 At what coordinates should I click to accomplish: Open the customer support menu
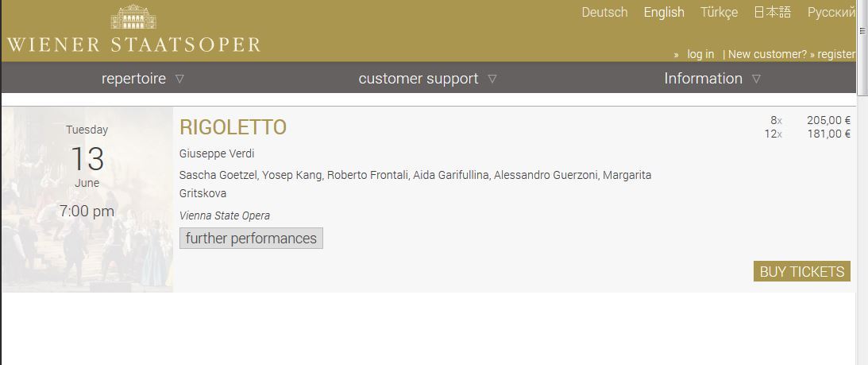419,78
